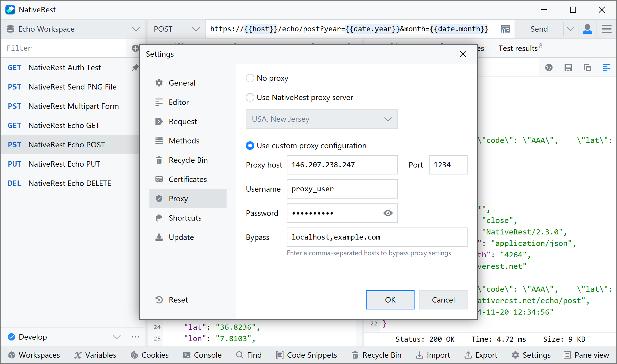Expand the Echo Workspace selector
The image size is (617, 364).
73,29
